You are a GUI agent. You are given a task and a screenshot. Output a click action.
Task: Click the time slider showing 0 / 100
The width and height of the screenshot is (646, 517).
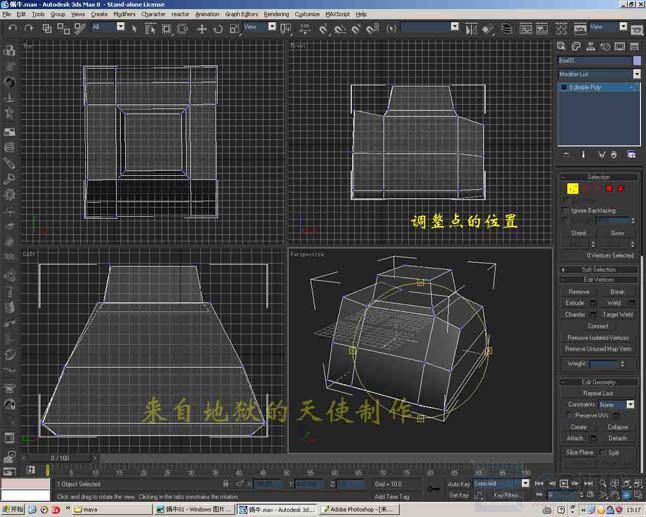pyautogui.click(x=60, y=458)
